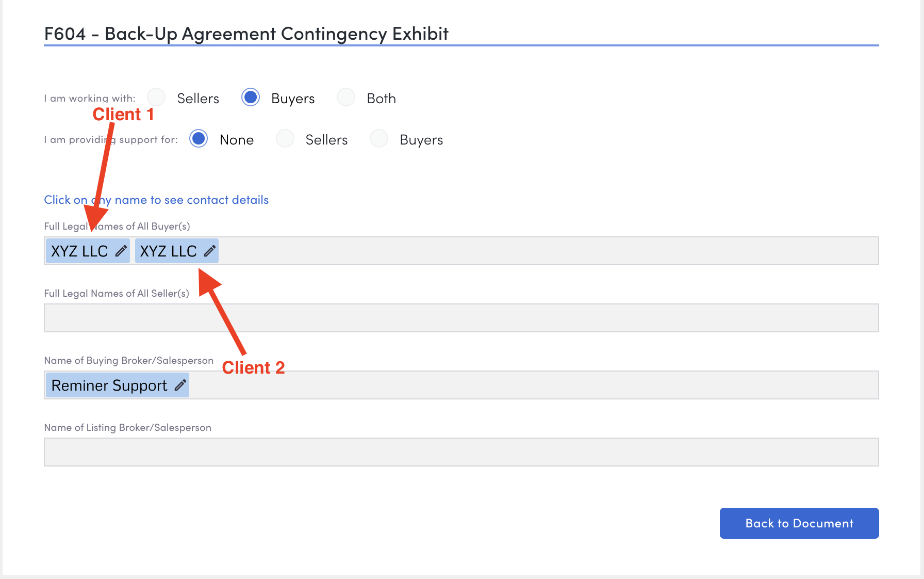This screenshot has width=924, height=579.
Task: Click the Full Legal Names of All Seller(s) field
Action: point(461,318)
